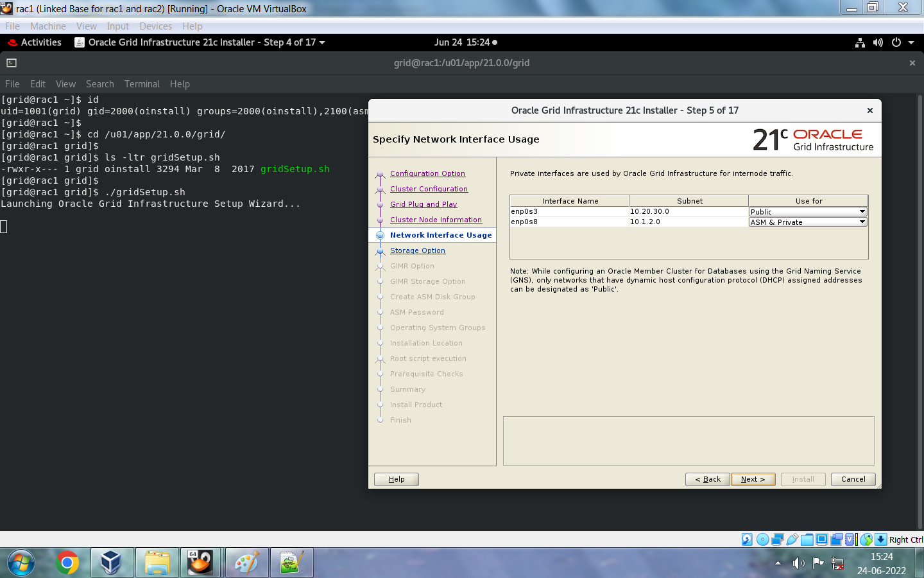
Task: Open VirtualBox File menu
Action: 12,26
